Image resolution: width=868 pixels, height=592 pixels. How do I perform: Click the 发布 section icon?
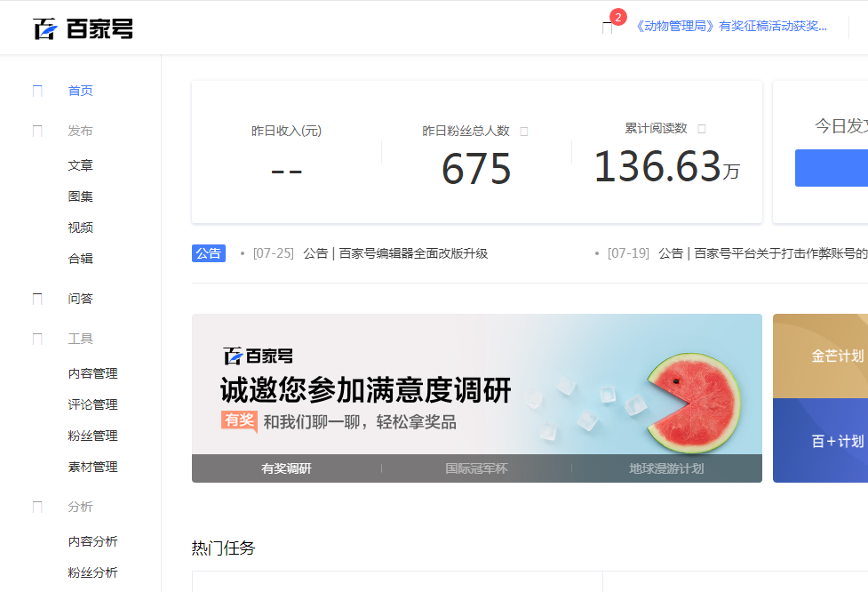point(37,131)
